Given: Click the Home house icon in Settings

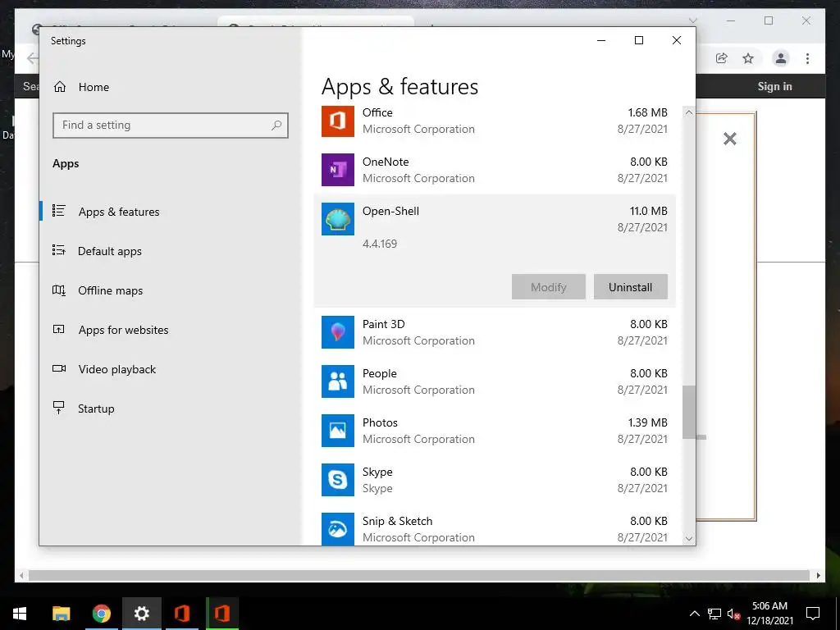Looking at the screenshot, I should pos(59,87).
